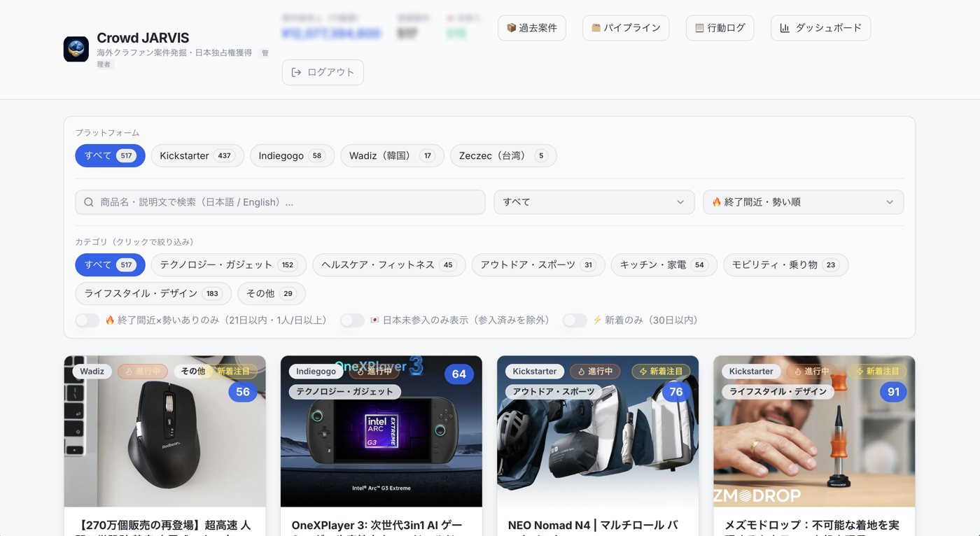
Task: Filter by モビリティ・乗り物 category
Action: click(785, 265)
